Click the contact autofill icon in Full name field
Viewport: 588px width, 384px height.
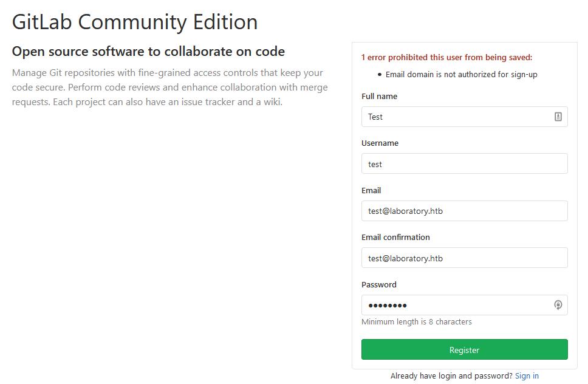click(558, 117)
